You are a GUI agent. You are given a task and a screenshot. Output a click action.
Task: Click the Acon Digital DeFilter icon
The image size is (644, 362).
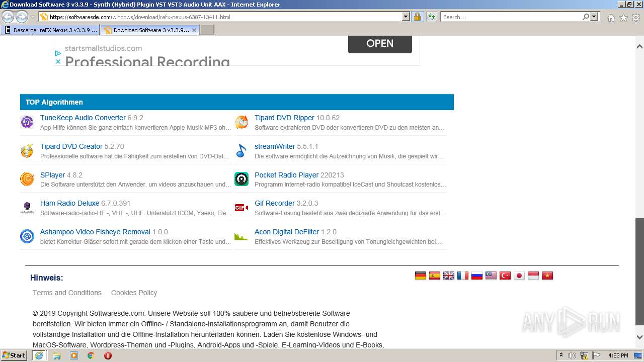pos(242,236)
